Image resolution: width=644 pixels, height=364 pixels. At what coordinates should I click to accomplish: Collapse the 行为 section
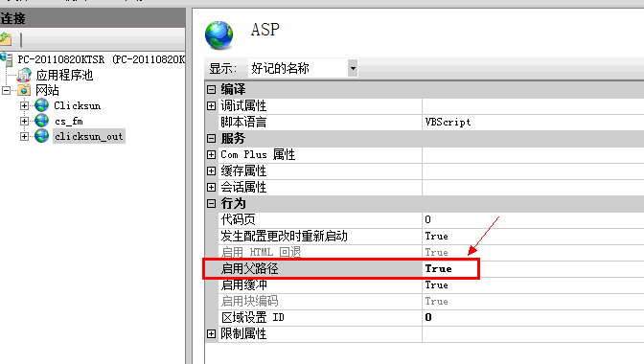click(211, 203)
